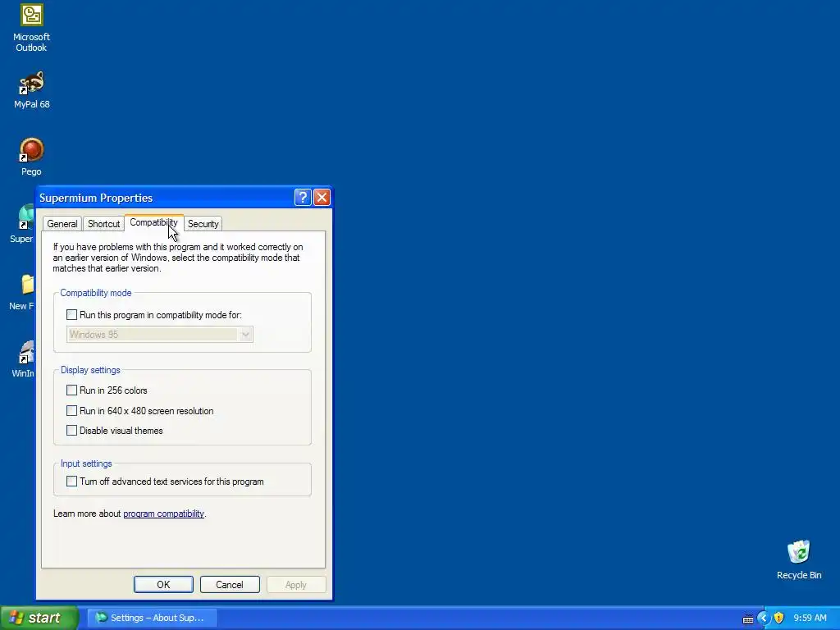Enable Run this program in compatibility mode
Image resolution: width=840 pixels, height=630 pixels.
coord(72,314)
